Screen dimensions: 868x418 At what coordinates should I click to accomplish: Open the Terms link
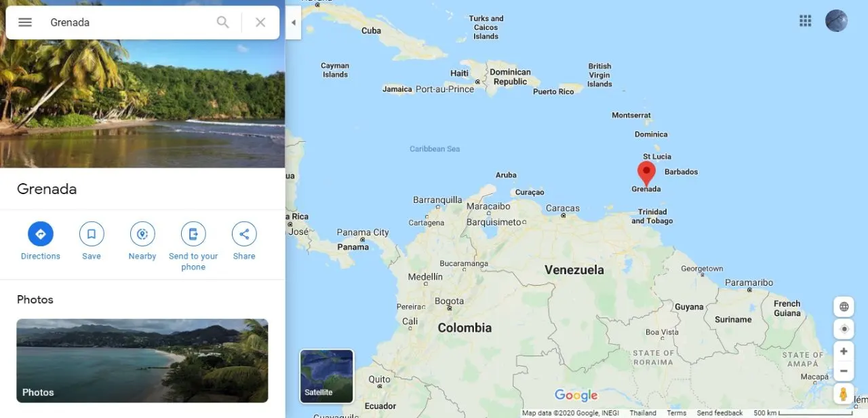pos(676,413)
